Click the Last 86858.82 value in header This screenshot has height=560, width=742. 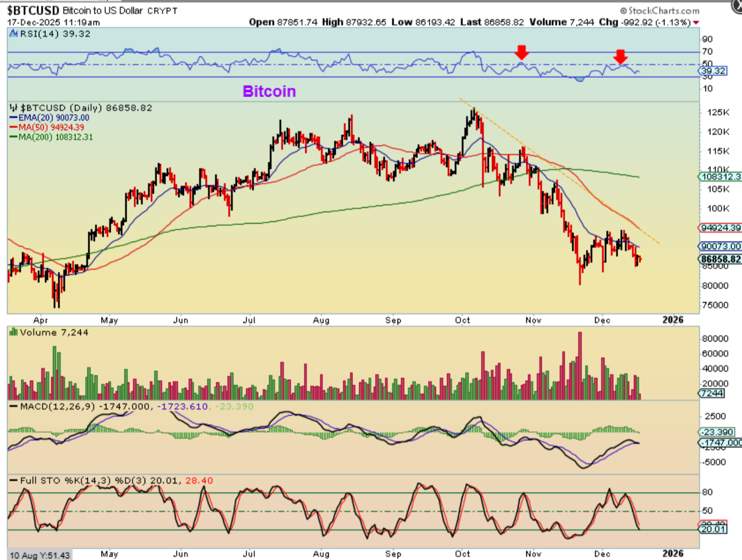(x=492, y=22)
